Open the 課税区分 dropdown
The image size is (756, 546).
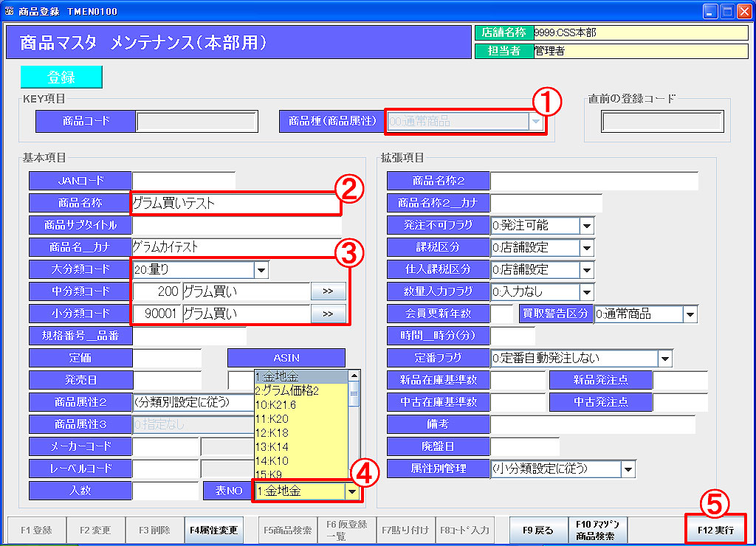click(x=587, y=248)
